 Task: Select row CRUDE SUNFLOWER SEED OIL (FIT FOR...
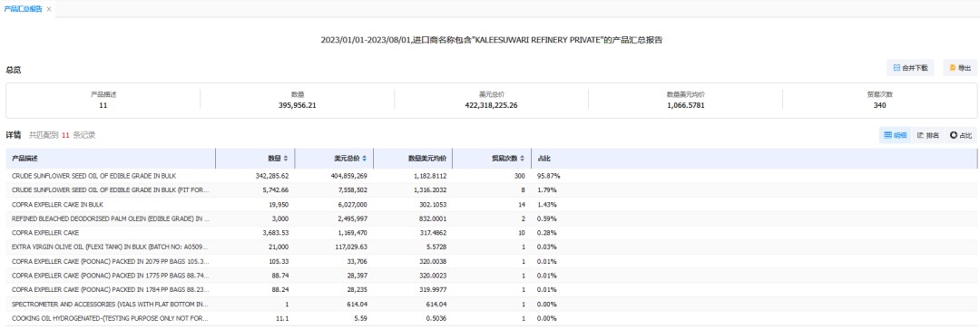point(492,189)
